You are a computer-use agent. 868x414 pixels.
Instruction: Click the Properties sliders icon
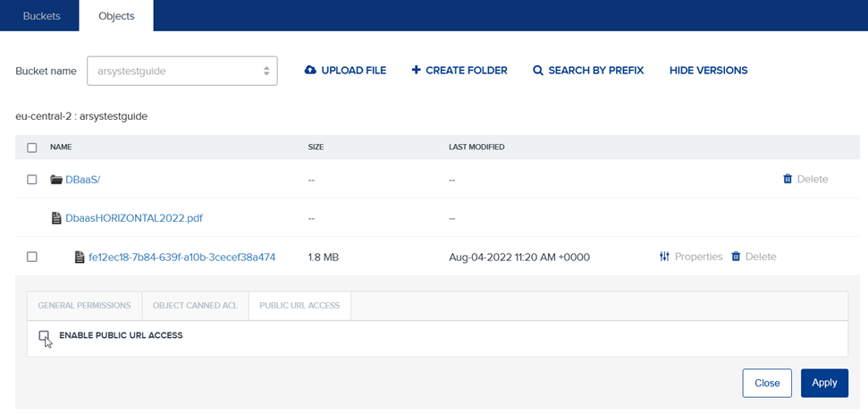tap(665, 257)
